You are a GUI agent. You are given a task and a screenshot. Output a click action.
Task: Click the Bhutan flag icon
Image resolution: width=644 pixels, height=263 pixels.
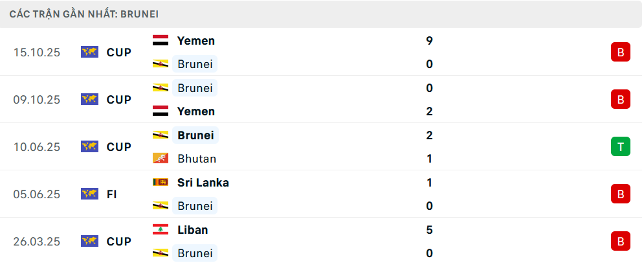click(161, 159)
